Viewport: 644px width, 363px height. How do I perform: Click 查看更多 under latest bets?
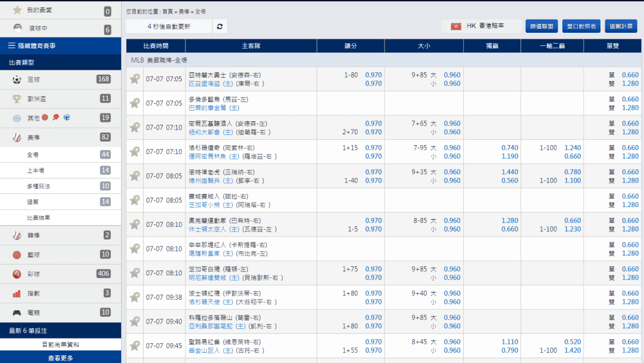(x=61, y=358)
